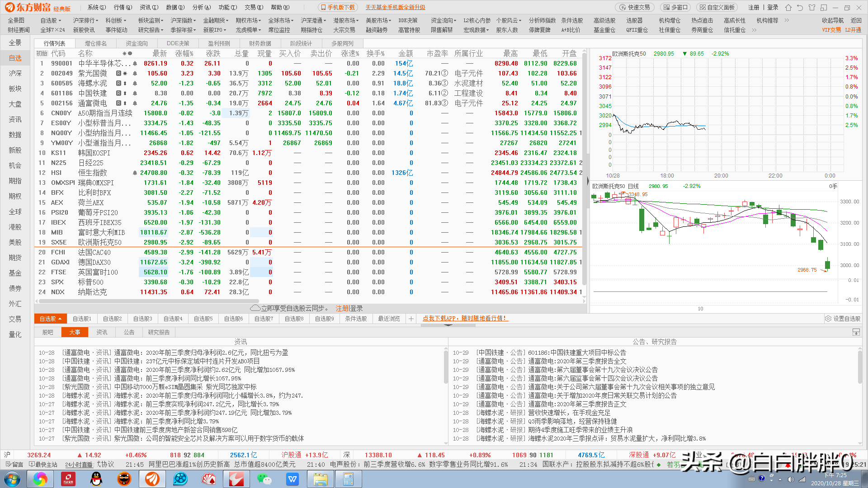
Task: Click the R margin badge on 通富微电 row
Action: 118,103
